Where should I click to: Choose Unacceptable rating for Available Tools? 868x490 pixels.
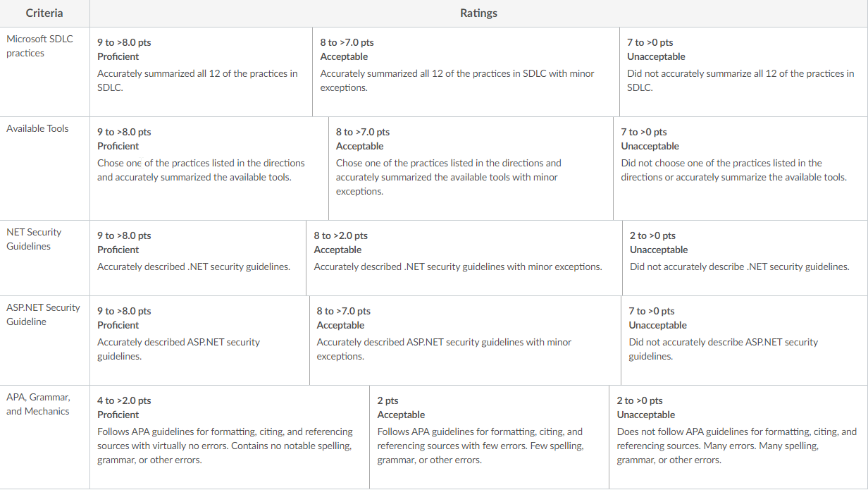[740, 169]
